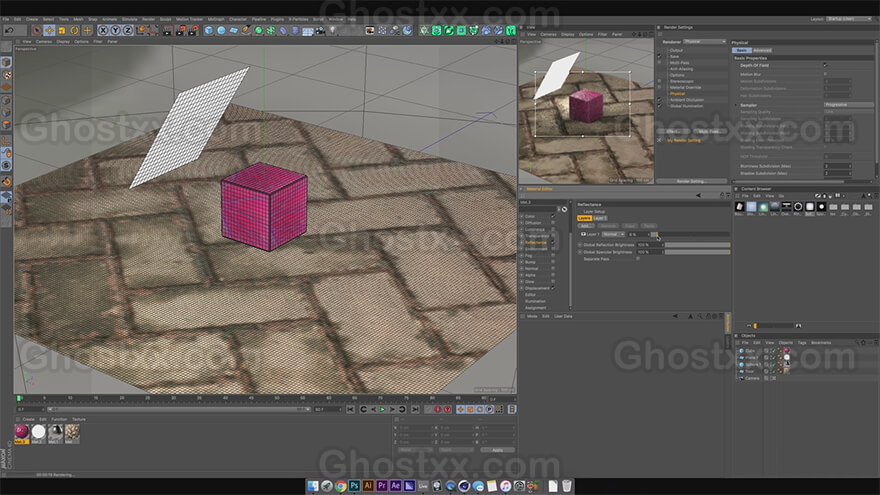Screen dimensions: 880x495
Task: Open the Renderer dropdown set to Physical
Action: [x=704, y=42]
